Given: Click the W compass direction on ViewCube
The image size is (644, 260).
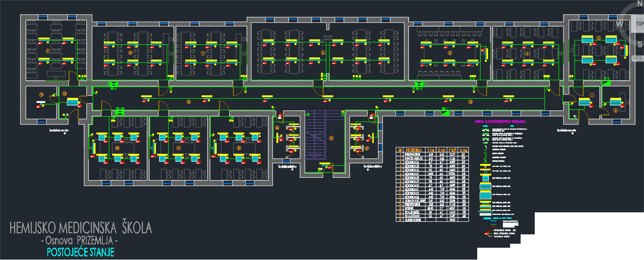Looking at the screenshot, I should coord(620,24).
